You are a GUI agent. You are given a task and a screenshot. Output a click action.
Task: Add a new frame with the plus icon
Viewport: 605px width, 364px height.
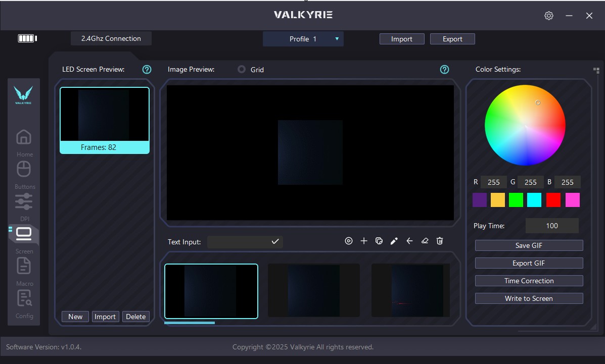click(364, 241)
